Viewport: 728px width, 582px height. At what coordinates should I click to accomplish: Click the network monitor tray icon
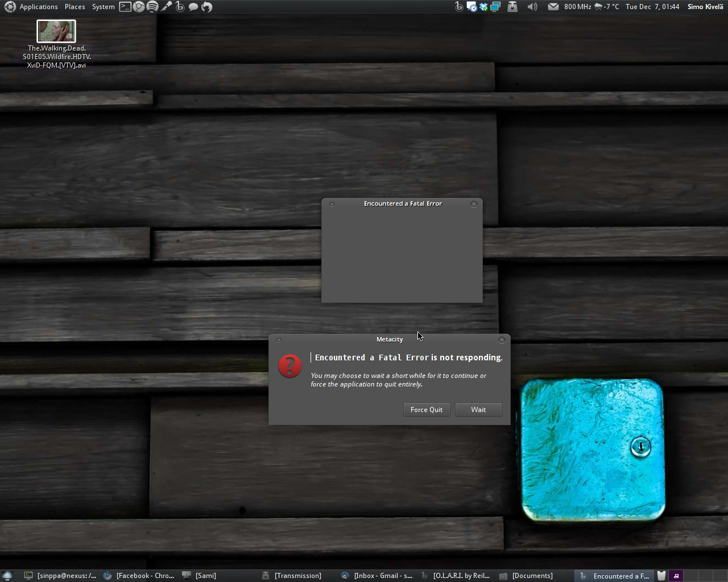[x=495, y=7]
